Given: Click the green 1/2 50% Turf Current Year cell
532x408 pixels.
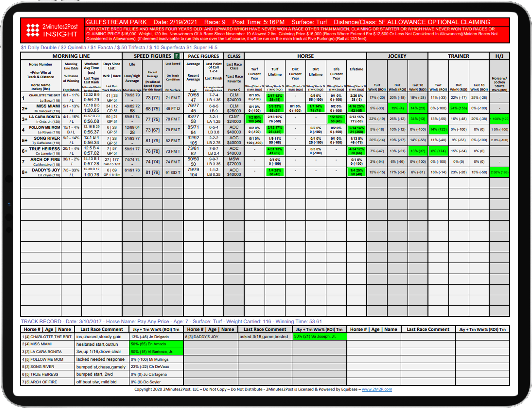Looking at the screenshot, I should [x=254, y=119].
